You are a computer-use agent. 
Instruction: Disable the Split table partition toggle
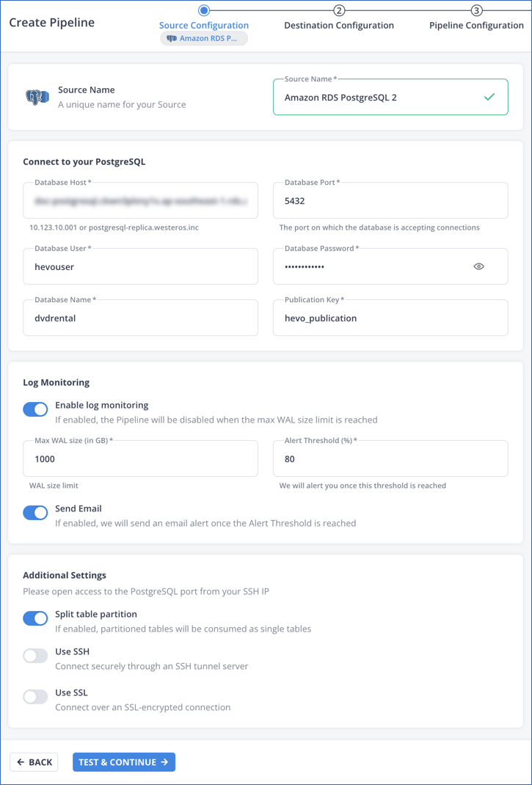[x=35, y=618]
